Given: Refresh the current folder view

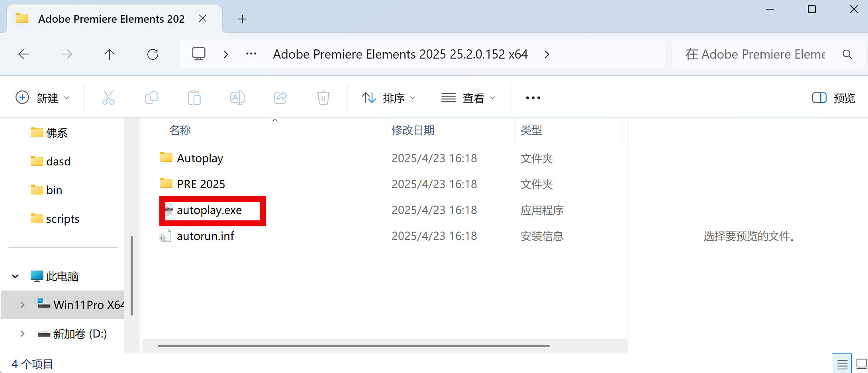Looking at the screenshot, I should point(153,54).
